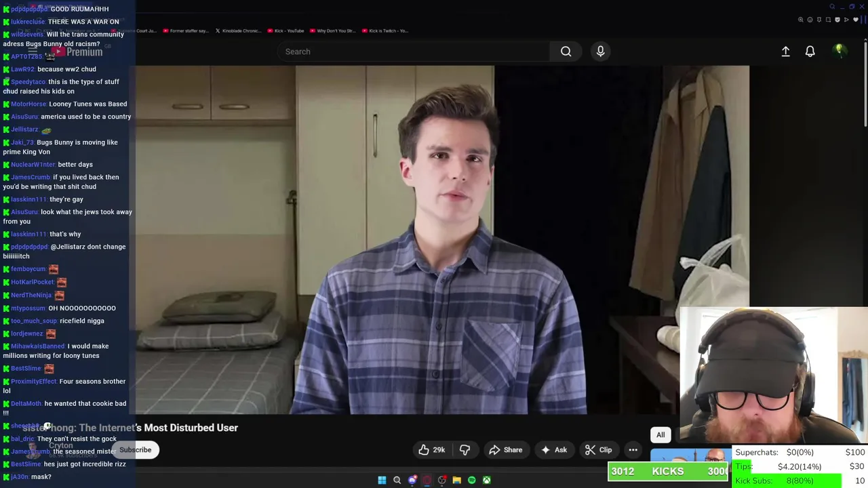Open the Opera GX browser taskbar icon
Image resolution: width=868 pixels, height=488 pixels.
427,480
